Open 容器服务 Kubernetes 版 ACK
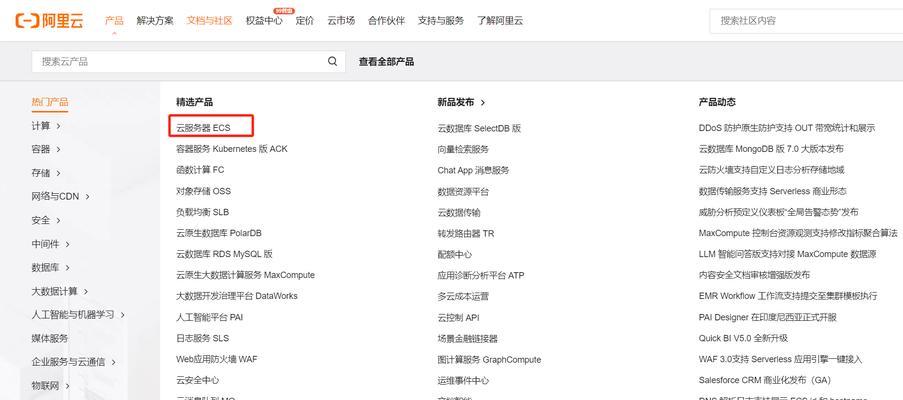The width and height of the screenshot is (903, 400). (x=232, y=149)
